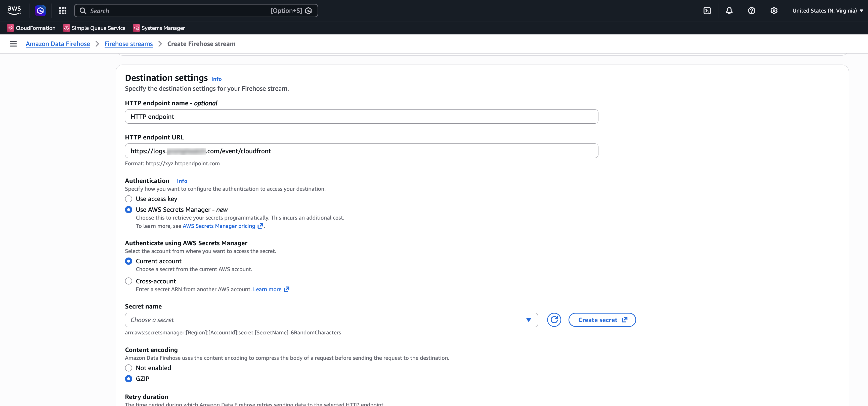Open Simple Queue Service from favorites bar

tap(94, 28)
